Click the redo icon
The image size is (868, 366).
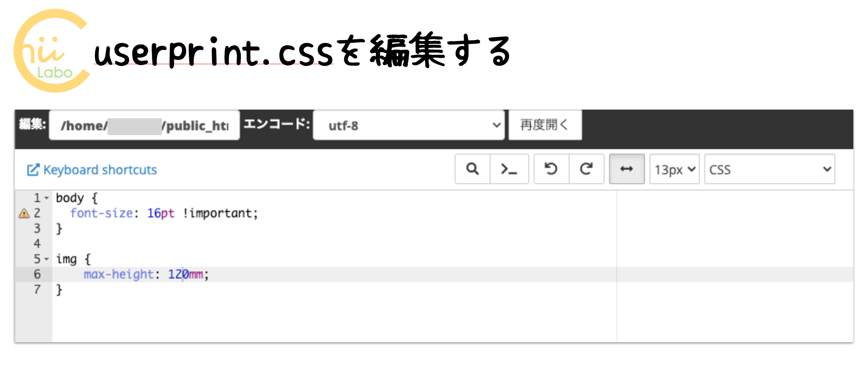coord(586,169)
